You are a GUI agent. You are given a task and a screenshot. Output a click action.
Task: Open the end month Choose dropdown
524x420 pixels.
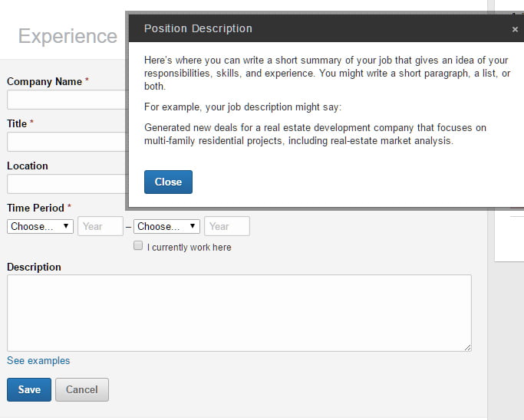coord(166,226)
